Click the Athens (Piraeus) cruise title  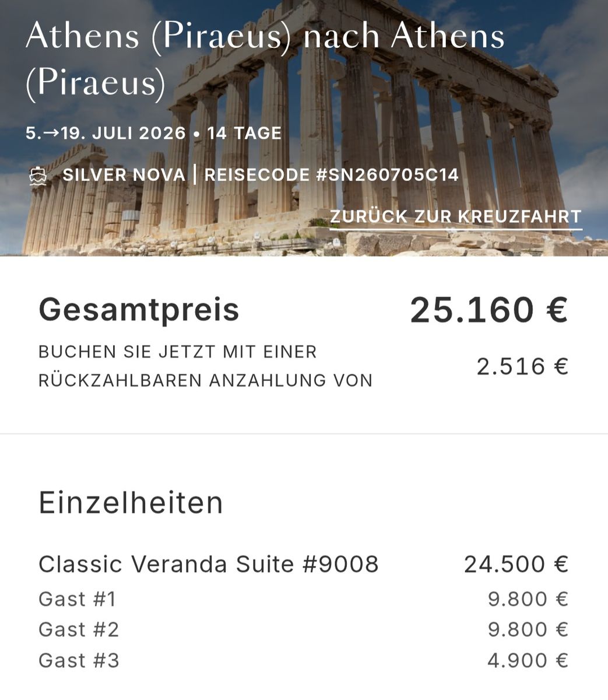tap(265, 58)
